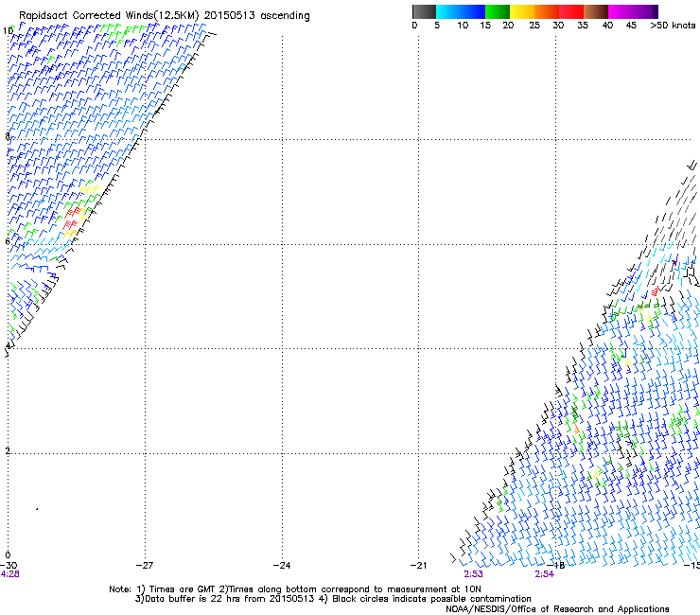
Task: Click the small isolated black dot in lower left
Action: click(37, 509)
